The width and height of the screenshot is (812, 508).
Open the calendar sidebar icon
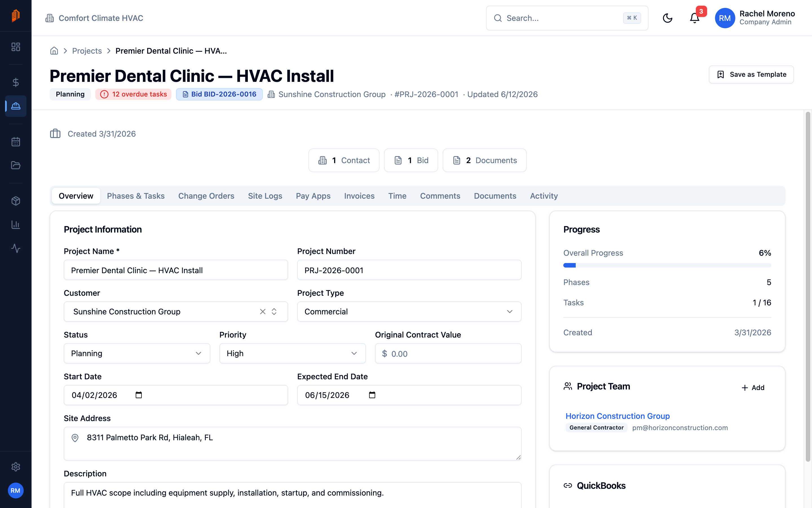(x=16, y=142)
